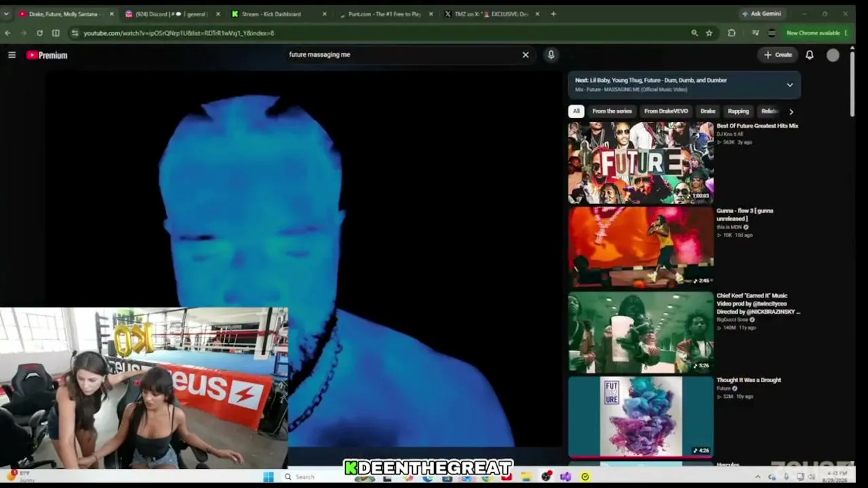Screen dimensions: 868x488
Task: Open Chrome media controls icon
Action: 755,33
